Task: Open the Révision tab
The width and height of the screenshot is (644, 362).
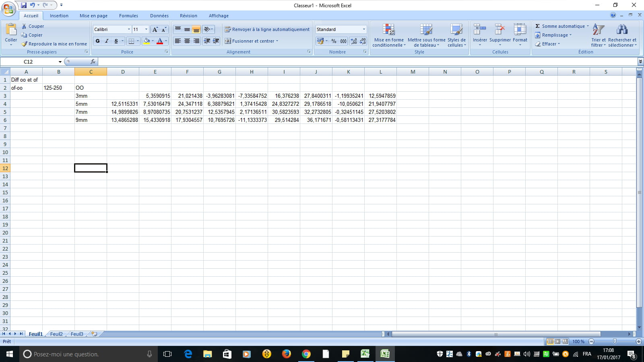Action: [x=188, y=16]
